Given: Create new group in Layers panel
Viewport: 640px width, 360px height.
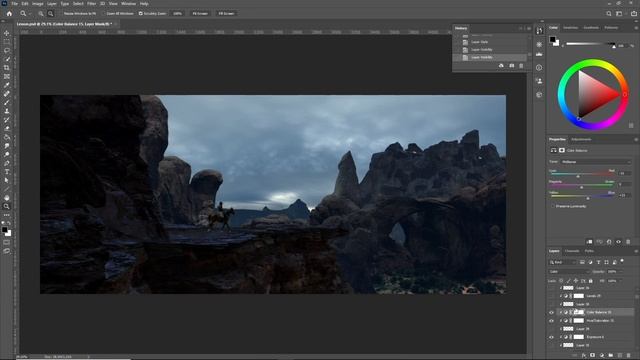Looking at the screenshot, I should coord(611,356).
